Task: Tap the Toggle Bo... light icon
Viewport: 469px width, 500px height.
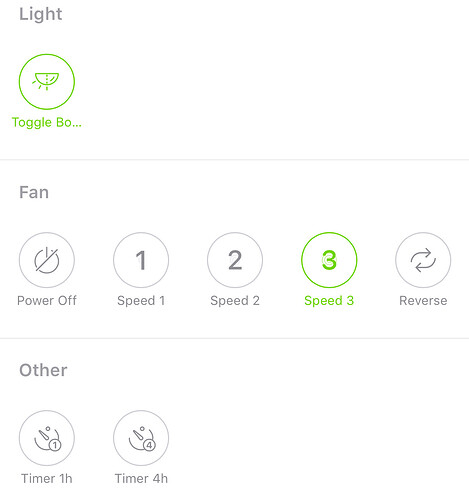Action: point(47,82)
